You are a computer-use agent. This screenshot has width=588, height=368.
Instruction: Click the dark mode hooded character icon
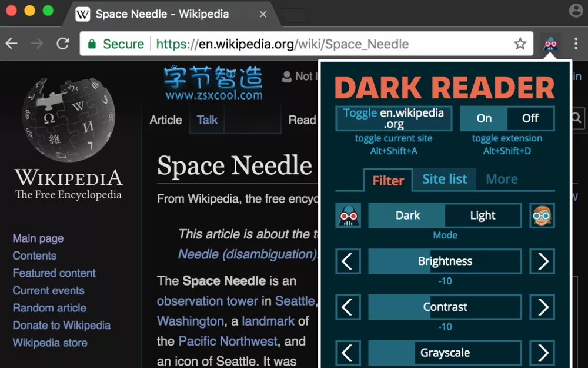(348, 216)
